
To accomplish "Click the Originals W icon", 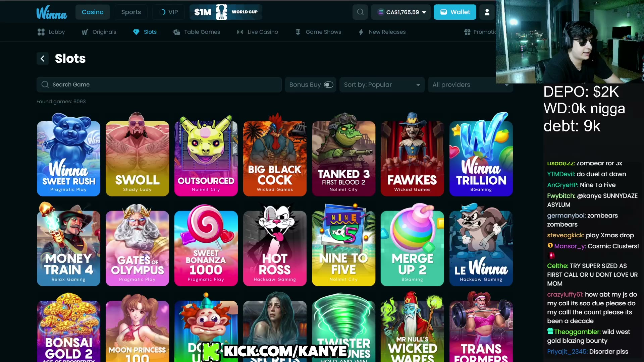I will [x=85, y=32].
